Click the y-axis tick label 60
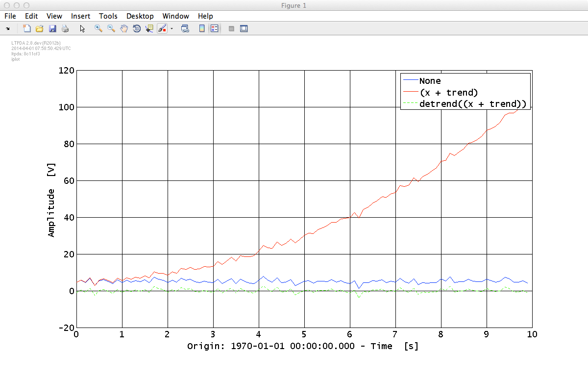This screenshot has height=379, width=588. (69, 181)
